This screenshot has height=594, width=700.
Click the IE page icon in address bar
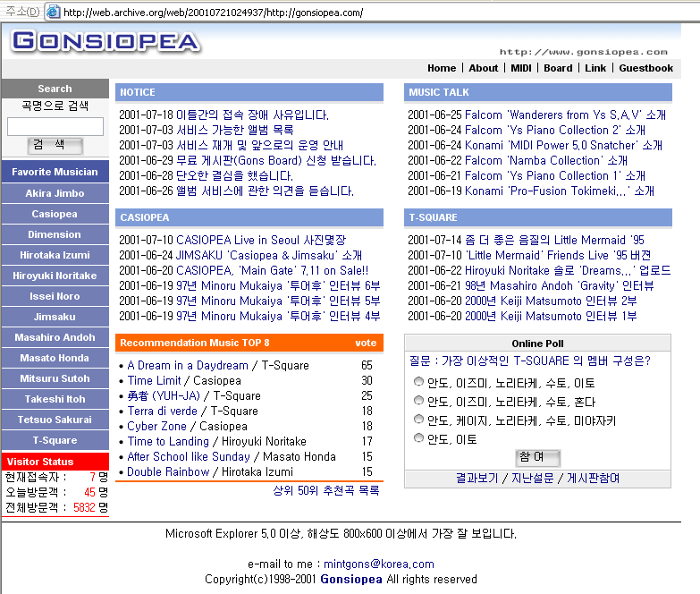[53, 12]
